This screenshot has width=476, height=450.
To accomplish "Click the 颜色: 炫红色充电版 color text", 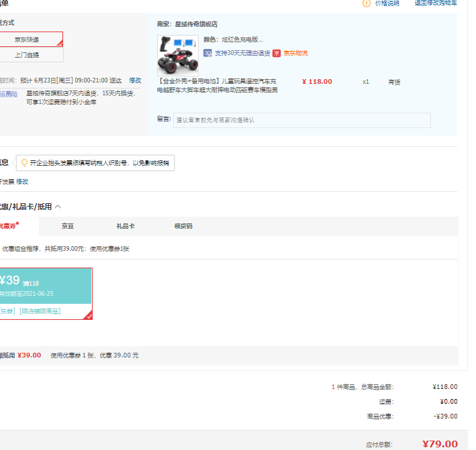I will [x=233, y=40].
